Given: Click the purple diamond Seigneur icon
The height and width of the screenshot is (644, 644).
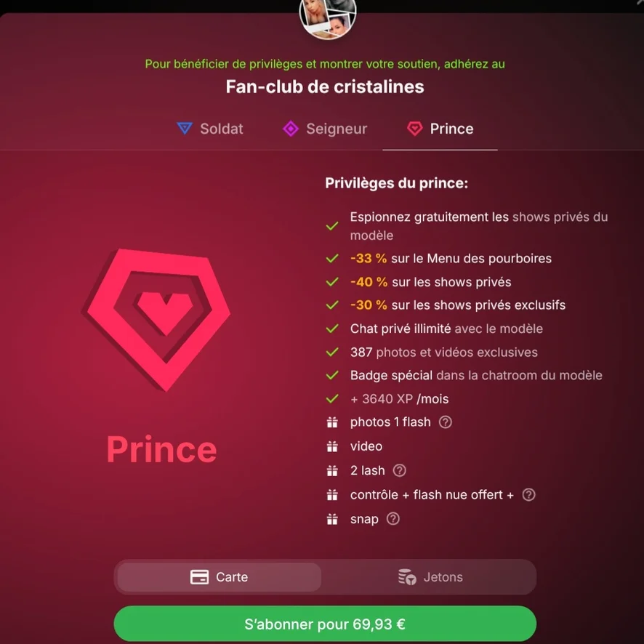Looking at the screenshot, I should pyautogui.click(x=291, y=129).
